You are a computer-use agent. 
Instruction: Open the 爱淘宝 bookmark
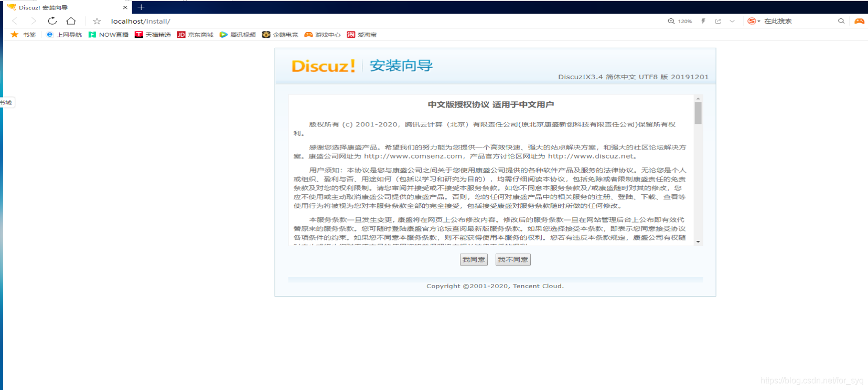[x=362, y=35]
